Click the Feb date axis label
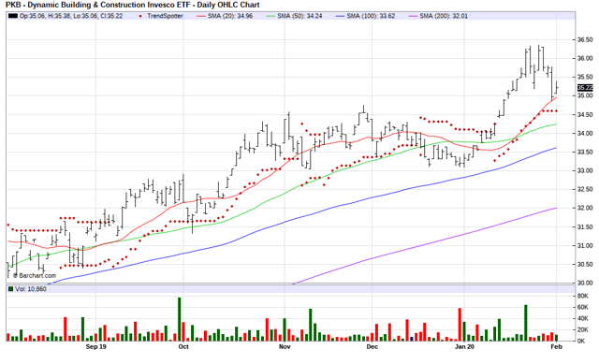Screen dimensions: 599x364 557,347
